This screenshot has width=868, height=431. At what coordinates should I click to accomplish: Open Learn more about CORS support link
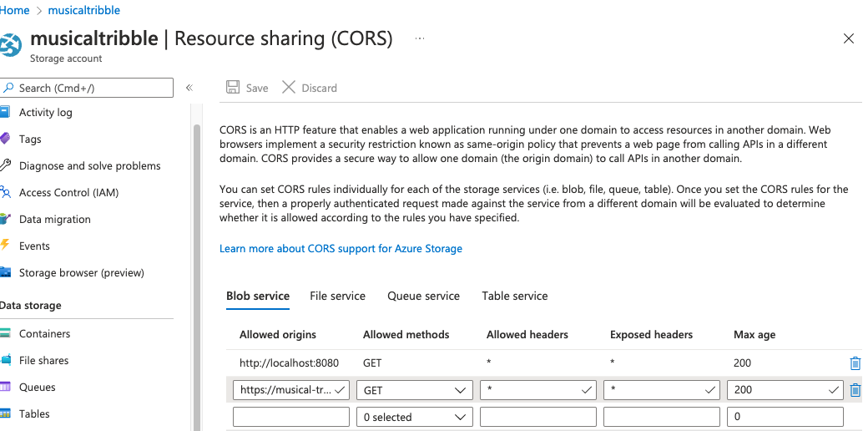click(x=341, y=248)
